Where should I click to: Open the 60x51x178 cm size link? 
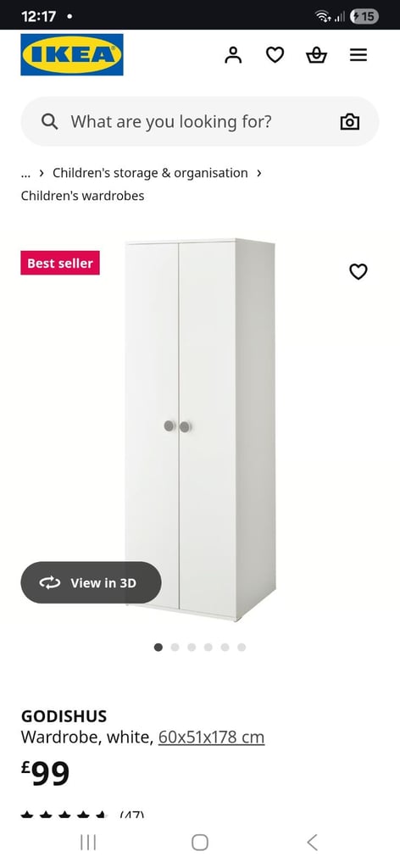pyautogui.click(x=211, y=737)
